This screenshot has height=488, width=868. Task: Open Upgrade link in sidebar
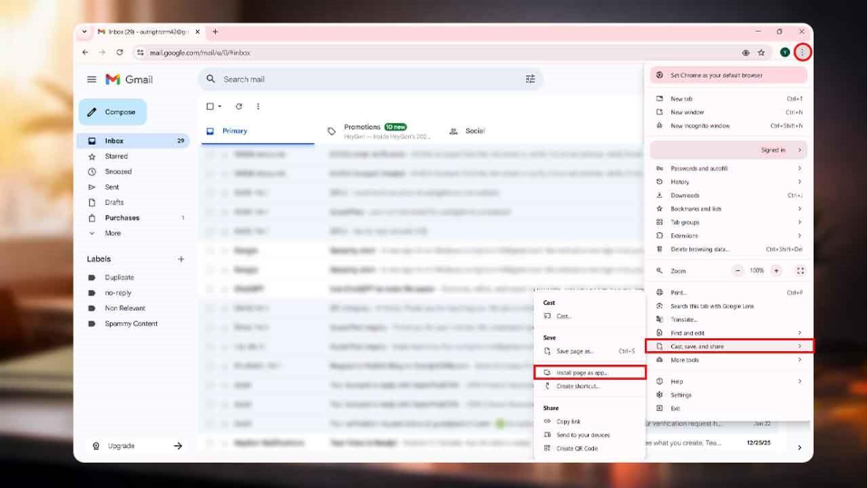[137, 446]
